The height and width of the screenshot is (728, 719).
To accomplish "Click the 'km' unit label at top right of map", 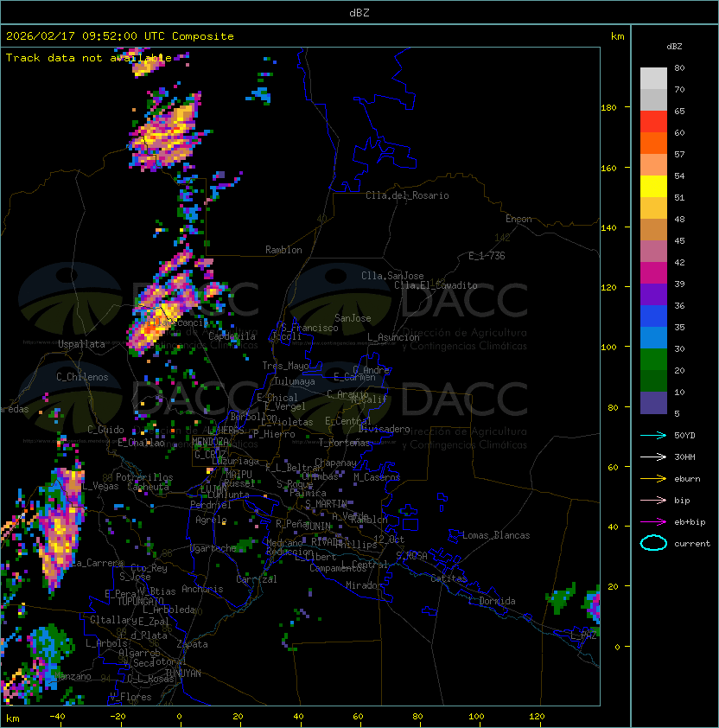I will click(x=617, y=36).
